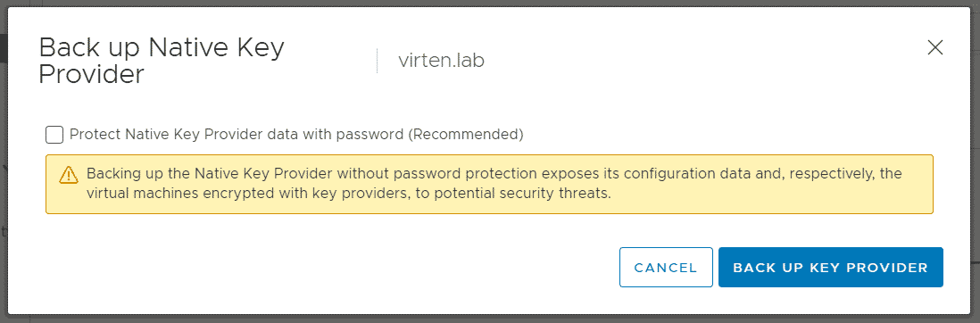This screenshot has height=323, width=980.
Task: Click empty space left of CANCEL button
Action: coord(331,268)
